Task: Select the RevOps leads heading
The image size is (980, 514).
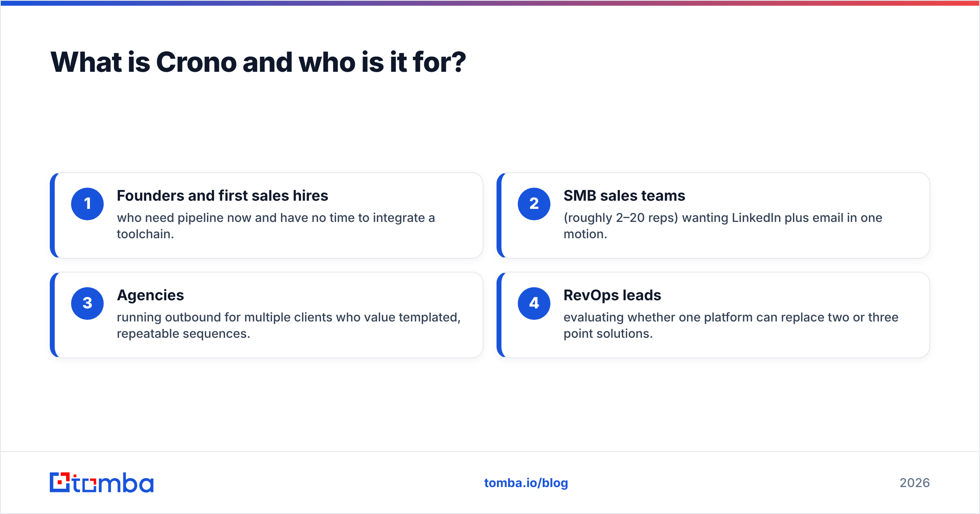Action: pos(612,295)
